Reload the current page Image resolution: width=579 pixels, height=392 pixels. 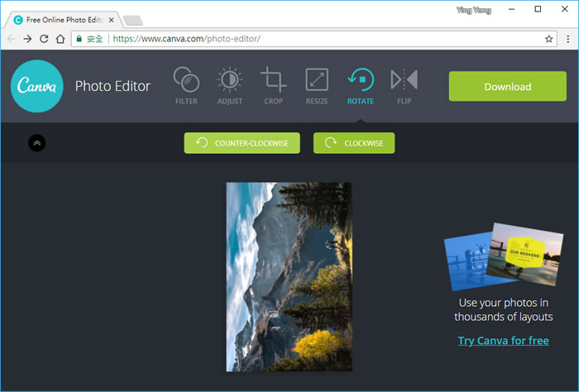(44, 39)
